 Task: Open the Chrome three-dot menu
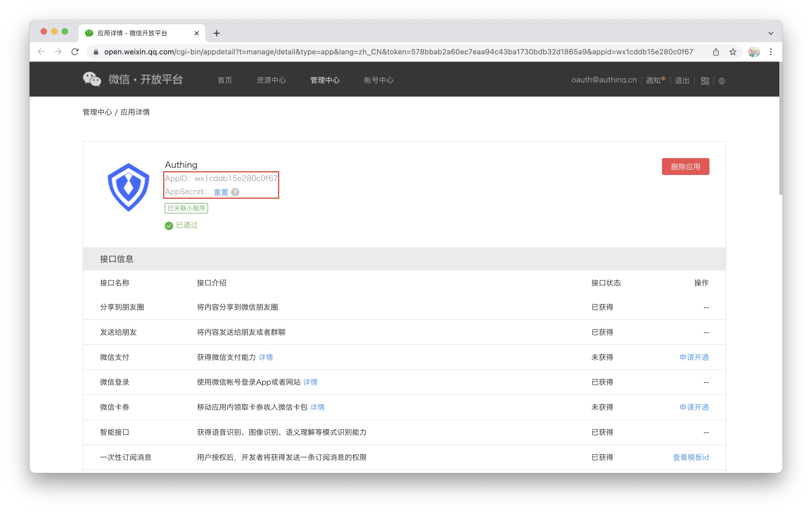click(x=771, y=52)
